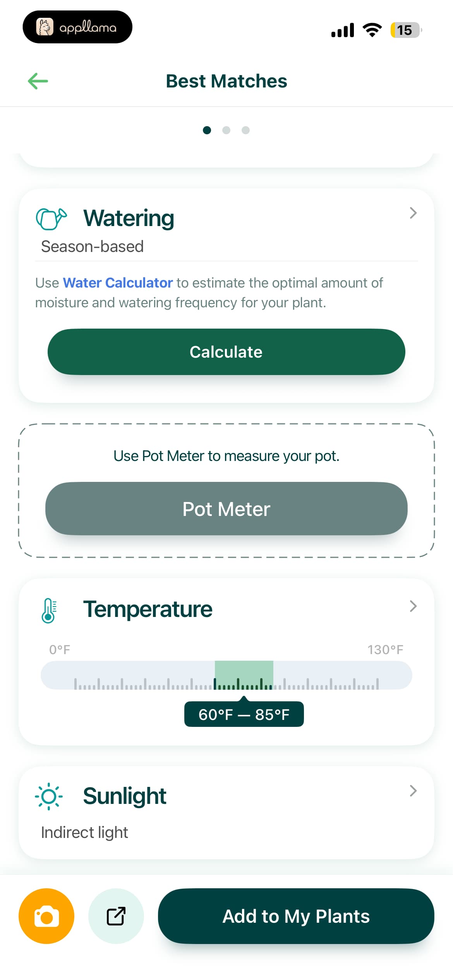453x980 pixels.
Task: Open the orange camera button
Action: pos(46,916)
